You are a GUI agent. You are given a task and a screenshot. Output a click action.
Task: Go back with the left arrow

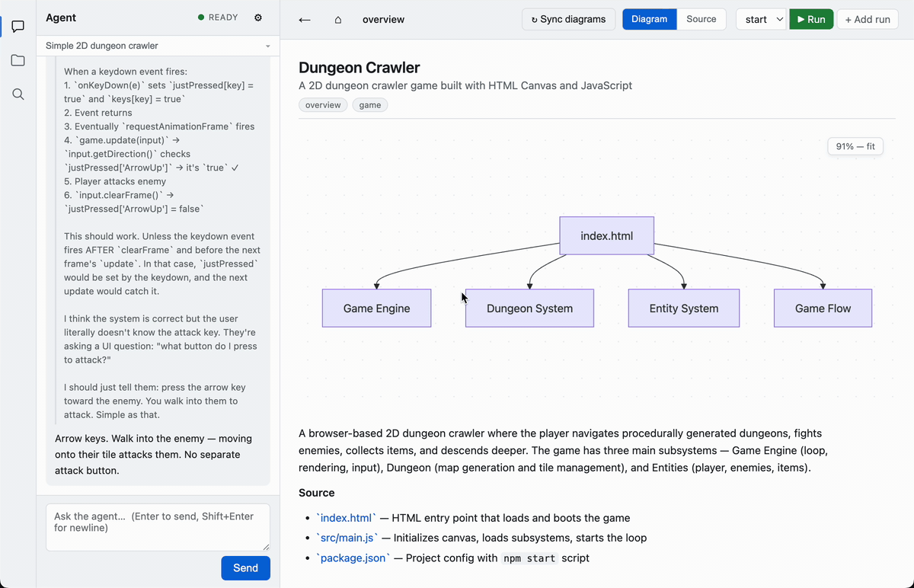click(305, 20)
